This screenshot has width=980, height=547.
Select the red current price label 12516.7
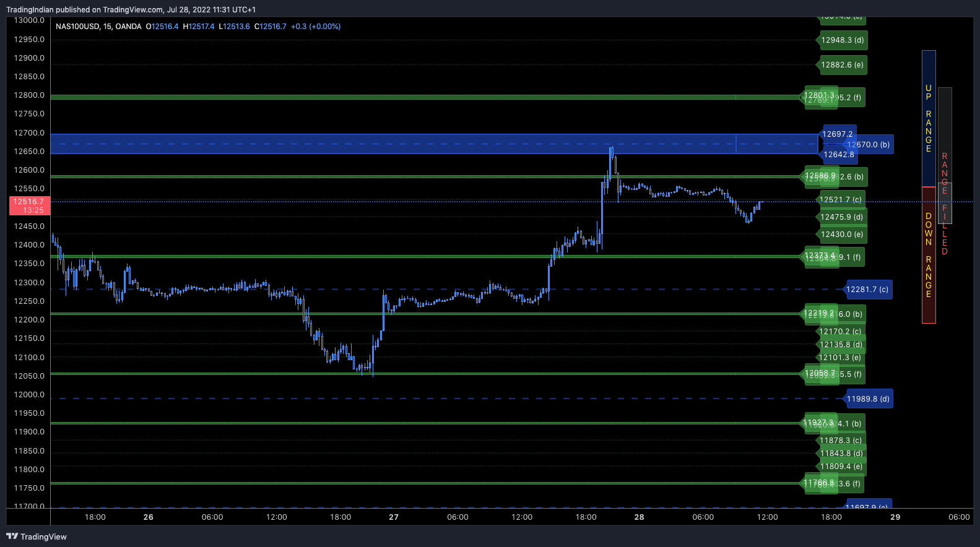(30, 205)
